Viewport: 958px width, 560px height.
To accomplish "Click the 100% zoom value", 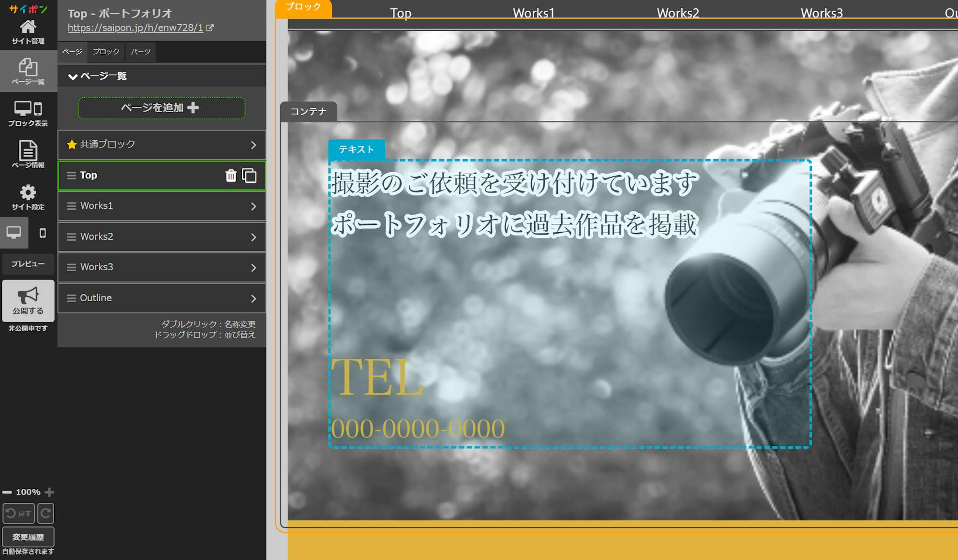I will tap(28, 492).
